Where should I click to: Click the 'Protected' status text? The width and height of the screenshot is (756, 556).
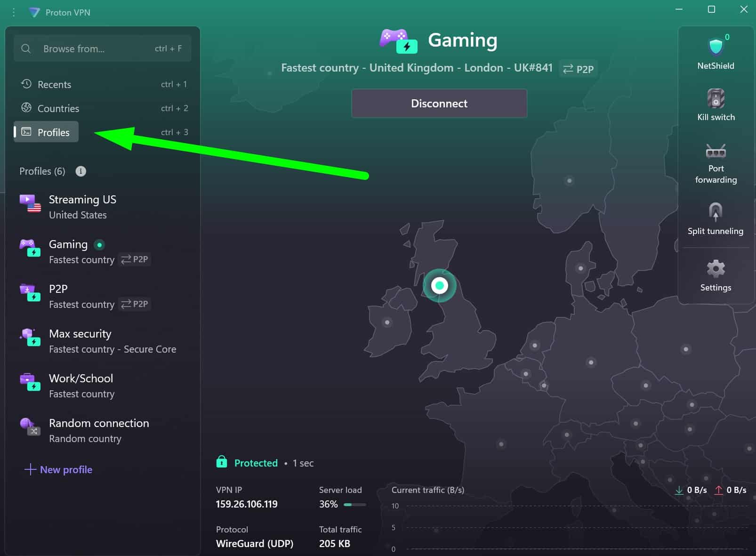[256, 463]
